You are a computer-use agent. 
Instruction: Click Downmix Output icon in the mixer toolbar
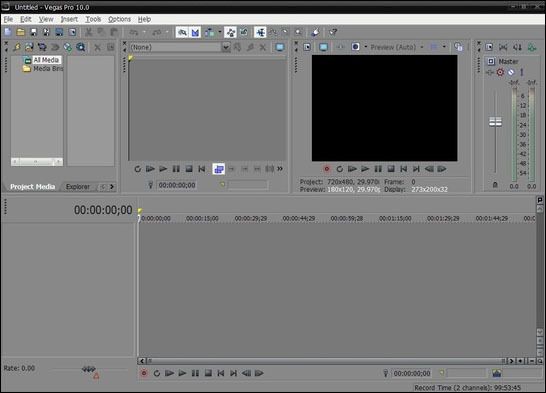(503, 47)
